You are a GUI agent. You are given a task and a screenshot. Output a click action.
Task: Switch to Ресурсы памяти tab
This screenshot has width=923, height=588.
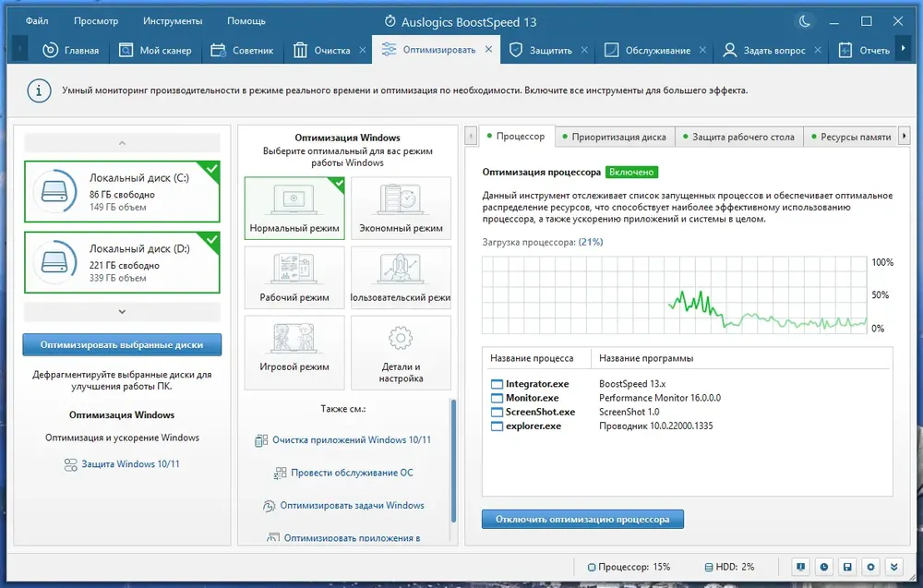[x=851, y=138]
